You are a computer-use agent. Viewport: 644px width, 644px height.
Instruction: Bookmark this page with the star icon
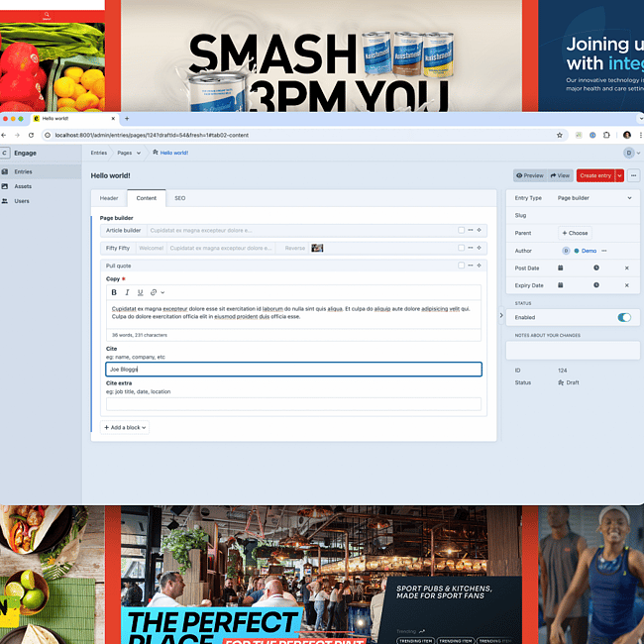(x=560, y=135)
